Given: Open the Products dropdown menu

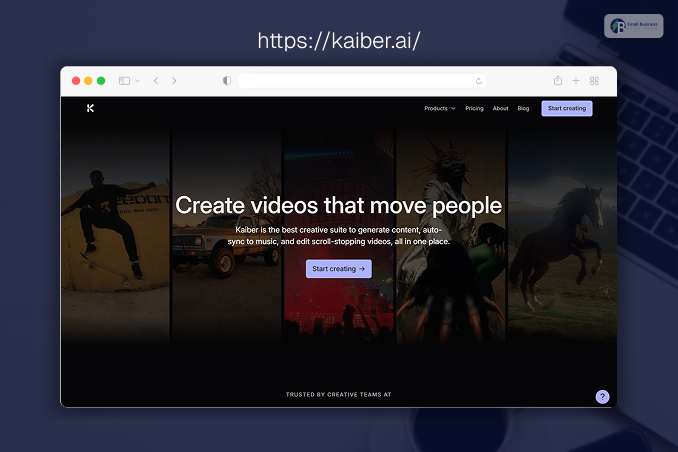Looking at the screenshot, I should [439, 109].
